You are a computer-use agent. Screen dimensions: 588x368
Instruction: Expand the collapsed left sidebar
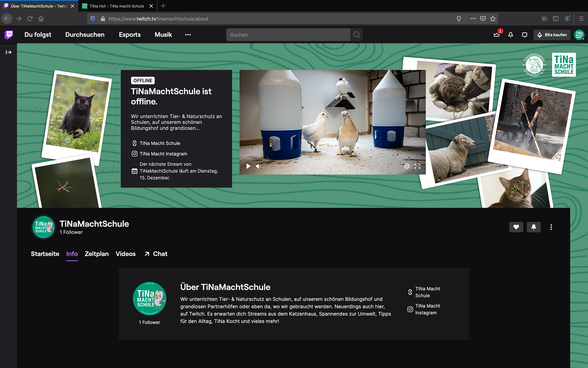9,52
